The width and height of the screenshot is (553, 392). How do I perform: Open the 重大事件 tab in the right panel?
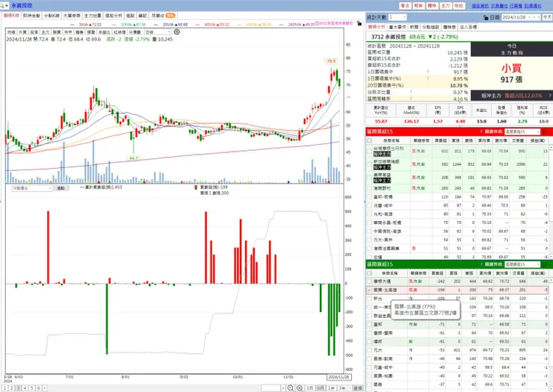397,27
